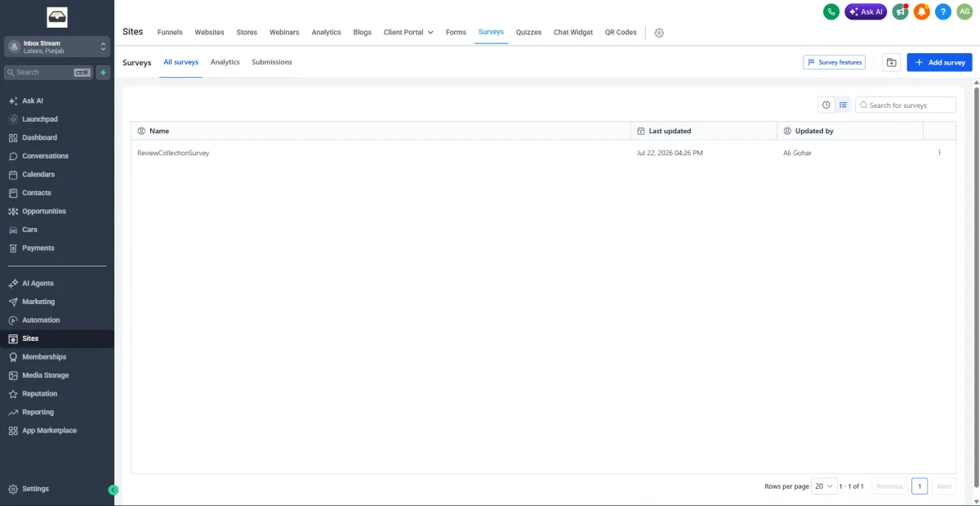
Task: Expand Client Portal dropdown tab
Action: click(408, 33)
